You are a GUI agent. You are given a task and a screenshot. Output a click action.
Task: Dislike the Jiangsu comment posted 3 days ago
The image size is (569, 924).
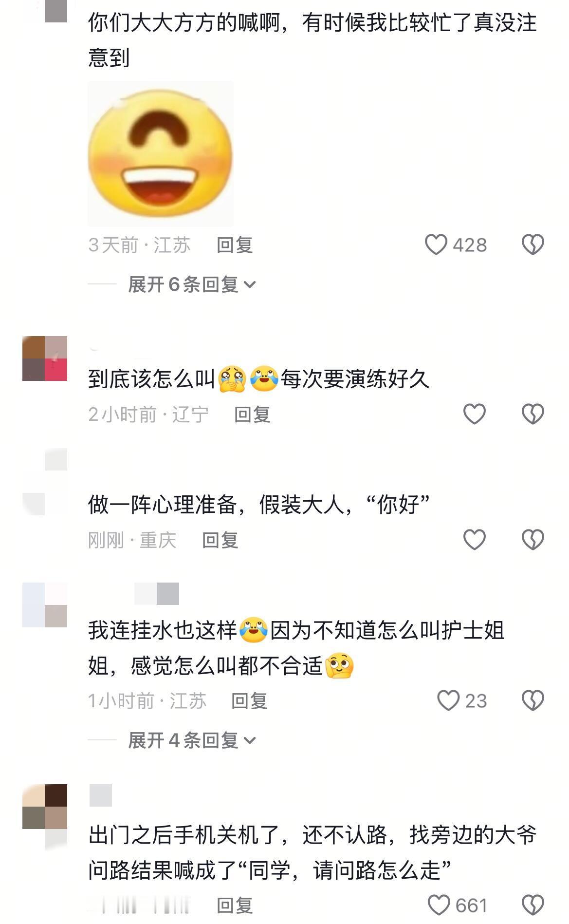click(532, 245)
